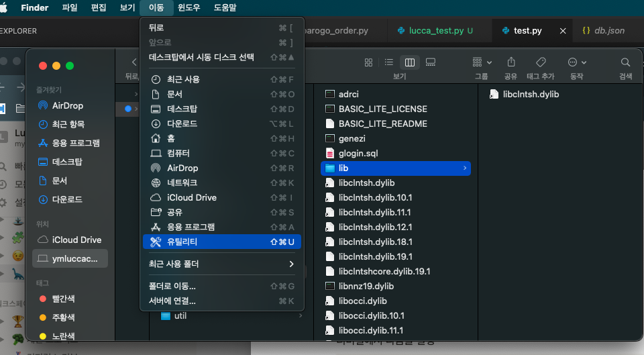644x355 pixels.
Task: Open the 보기 menu in menu bar
Action: [127, 7]
